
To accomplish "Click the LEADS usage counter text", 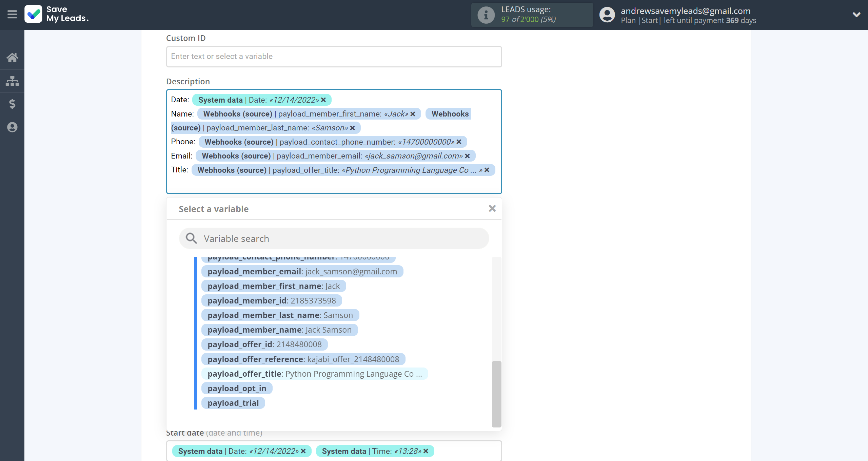I will [x=528, y=20].
